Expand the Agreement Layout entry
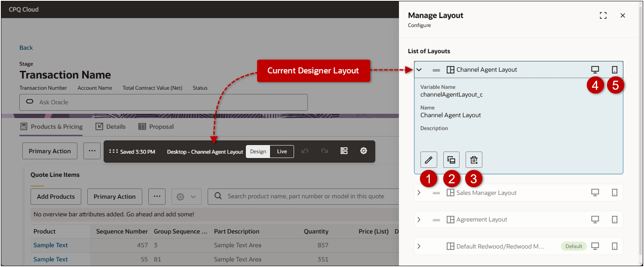 419,219
